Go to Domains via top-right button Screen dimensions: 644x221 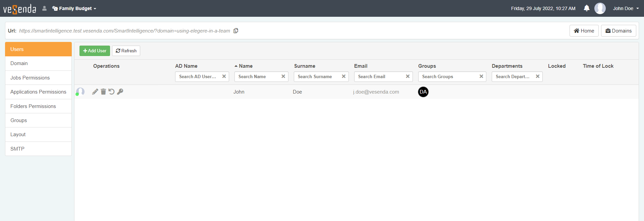(618, 31)
